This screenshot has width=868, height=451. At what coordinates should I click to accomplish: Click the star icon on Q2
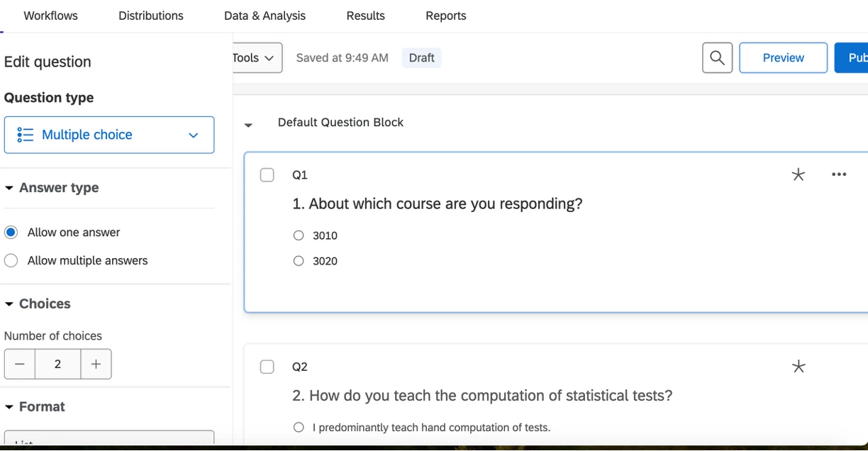799,367
